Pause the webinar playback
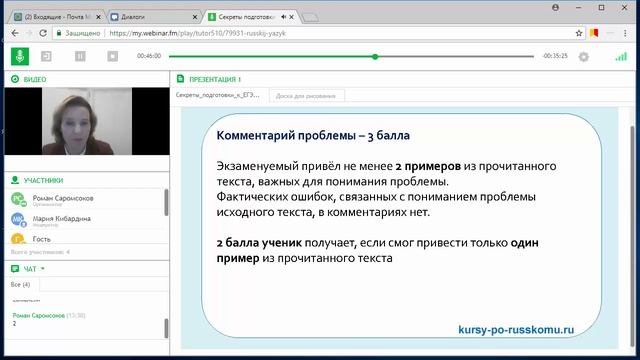640x360 pixels. coord(80,56)
